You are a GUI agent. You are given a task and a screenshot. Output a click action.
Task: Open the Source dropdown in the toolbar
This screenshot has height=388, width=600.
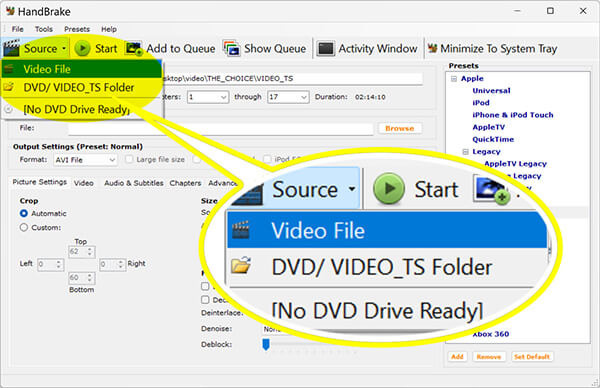pyautogui.click(x=35, y=49)
